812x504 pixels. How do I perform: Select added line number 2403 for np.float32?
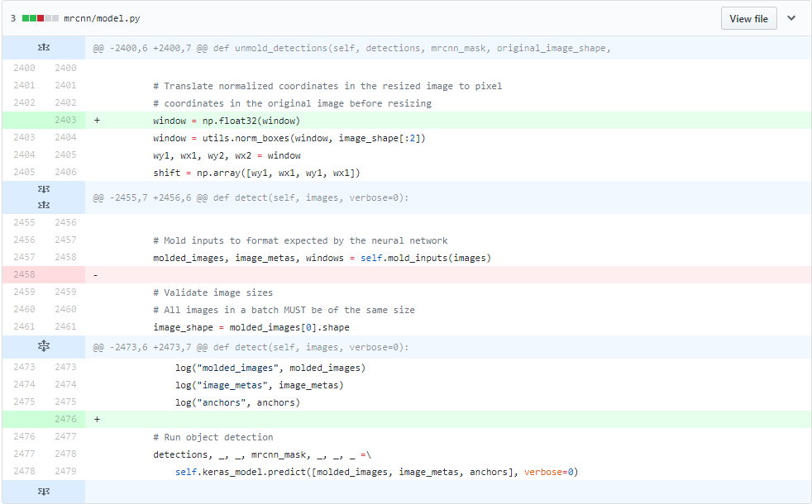pyautogui.click(x=65, y=120)
